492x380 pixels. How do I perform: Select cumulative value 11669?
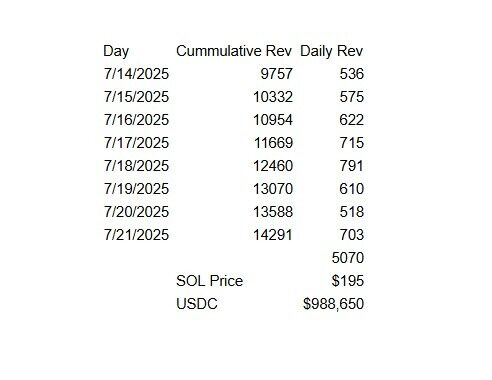273,143
